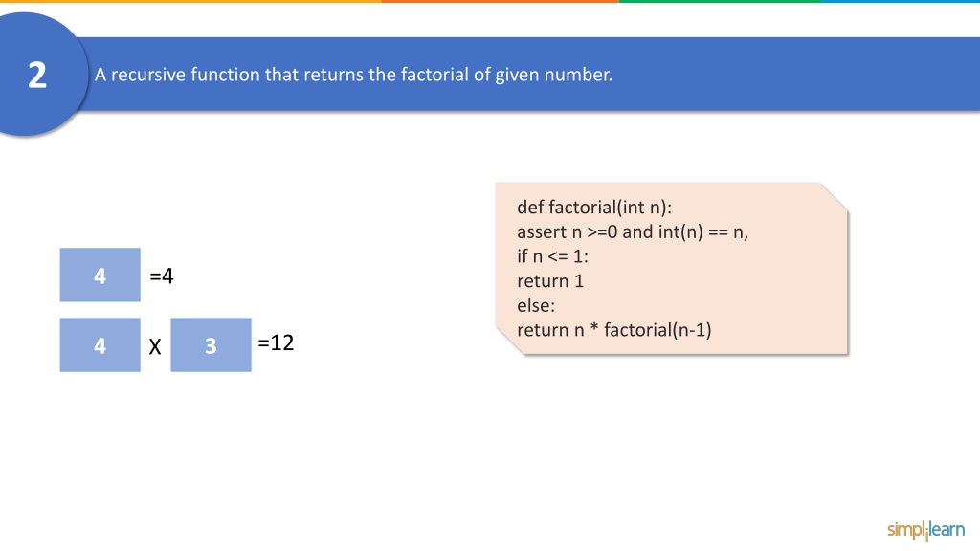
Task: Click the Simplilearn logo
Action: (925, 530)
